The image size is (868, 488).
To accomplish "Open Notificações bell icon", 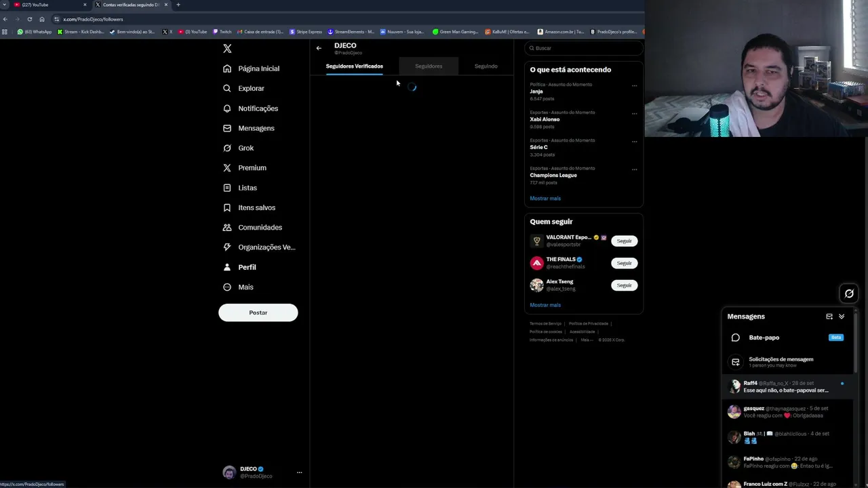I will (227, 108).
